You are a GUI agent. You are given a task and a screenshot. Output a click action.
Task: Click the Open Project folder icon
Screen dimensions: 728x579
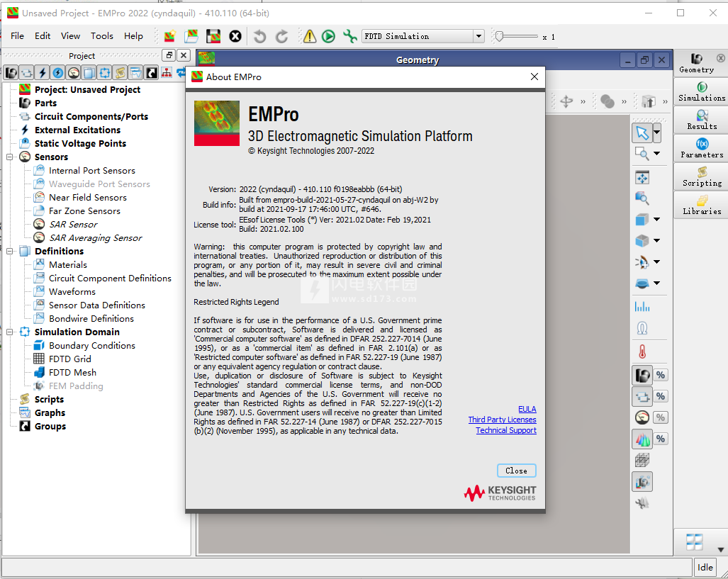[x=191, y=35]
